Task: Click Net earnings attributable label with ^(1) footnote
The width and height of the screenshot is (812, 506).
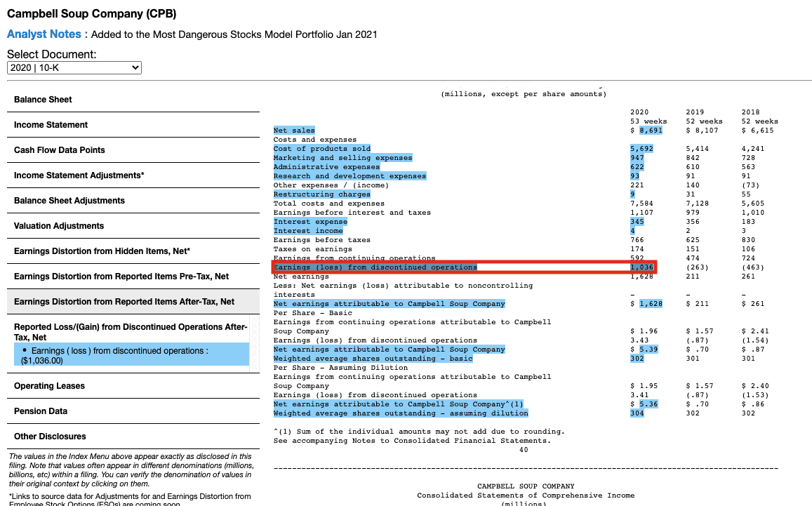Action: pos(399,404)
